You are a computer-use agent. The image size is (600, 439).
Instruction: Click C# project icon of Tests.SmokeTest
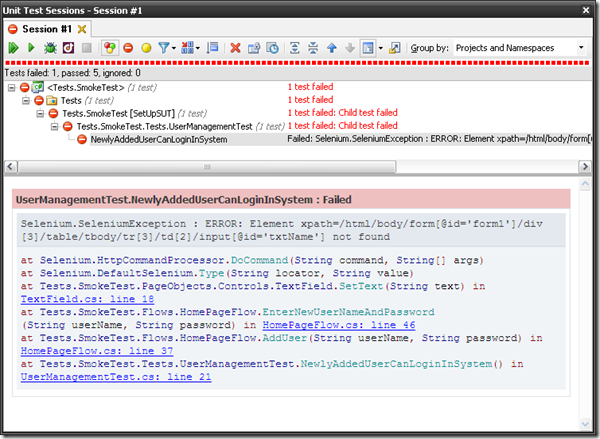click(x=38, y=88)
